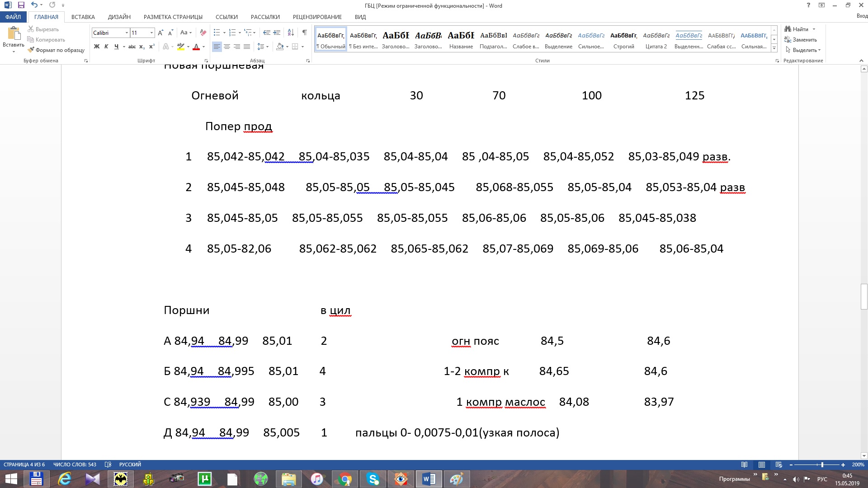Open the ВСТАВКА ribbon tab
Viewport: 868px width, 488px height.
[83, 17]
